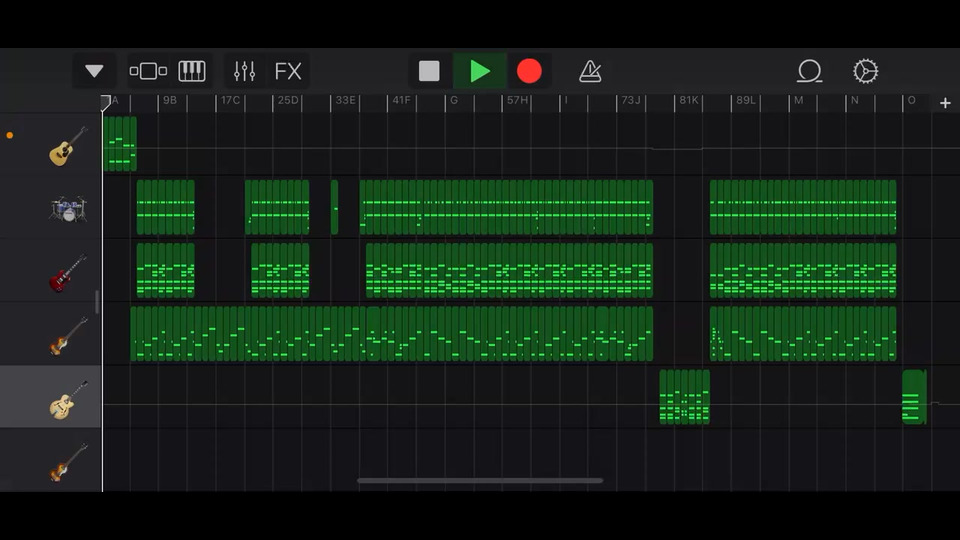960x540 pixels.
Task: Select the hollow-body guitar track header
Action: click(51, 397)
